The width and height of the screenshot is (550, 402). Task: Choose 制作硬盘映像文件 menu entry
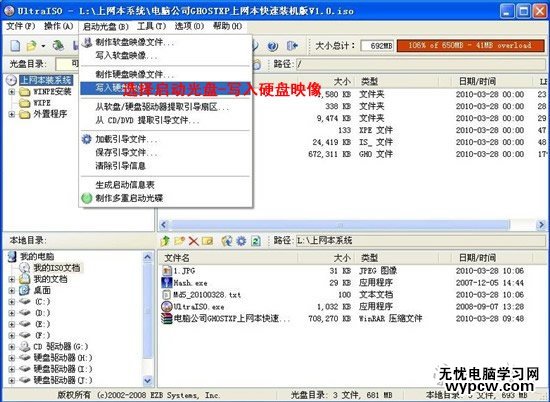[x=166, y=74]
